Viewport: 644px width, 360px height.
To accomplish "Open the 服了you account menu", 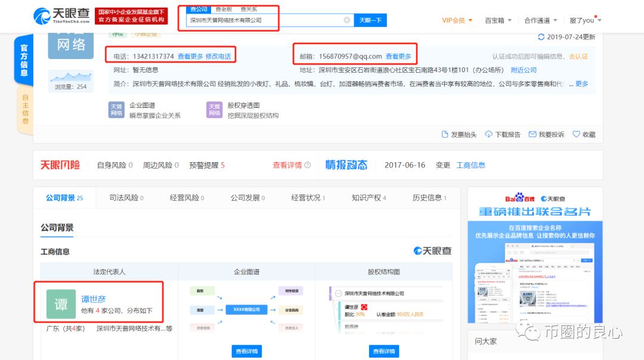I will pos(586,20).
